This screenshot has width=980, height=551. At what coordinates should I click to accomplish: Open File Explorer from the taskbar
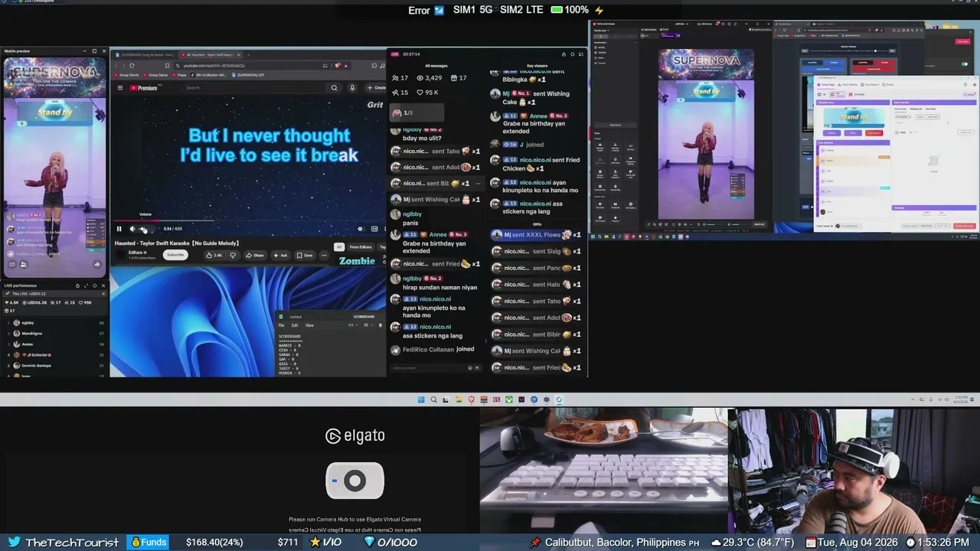pos(459,399)
